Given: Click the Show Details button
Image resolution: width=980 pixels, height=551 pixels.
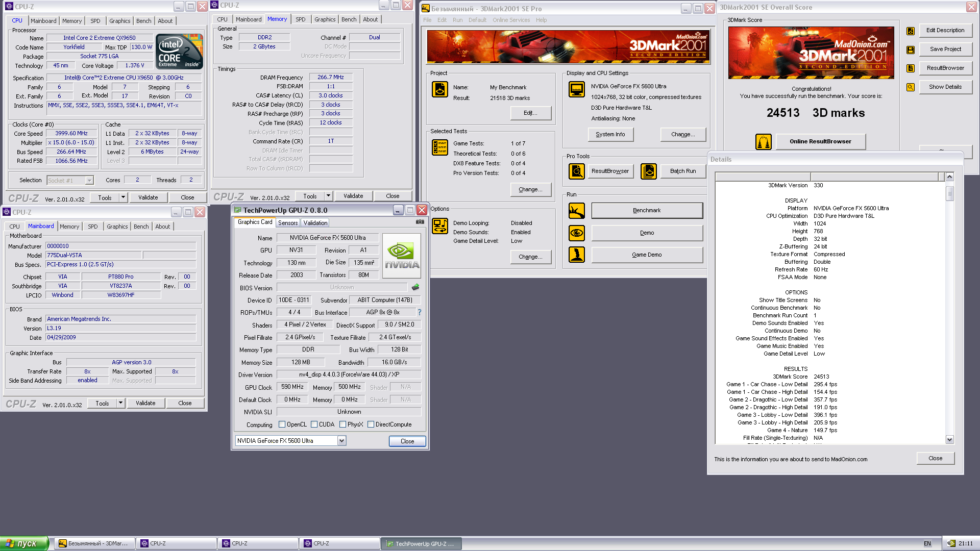Looking at the screenshot, I should click(945, 87).
